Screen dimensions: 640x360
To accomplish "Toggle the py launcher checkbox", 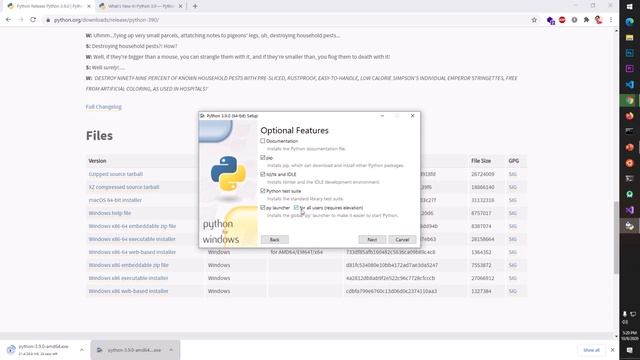I will click(x=263, y=208).
